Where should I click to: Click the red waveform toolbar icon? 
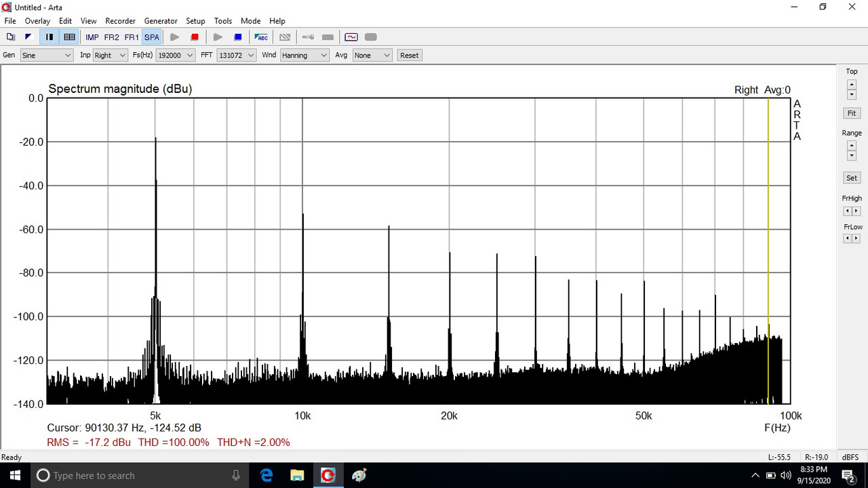coord(351,37)
